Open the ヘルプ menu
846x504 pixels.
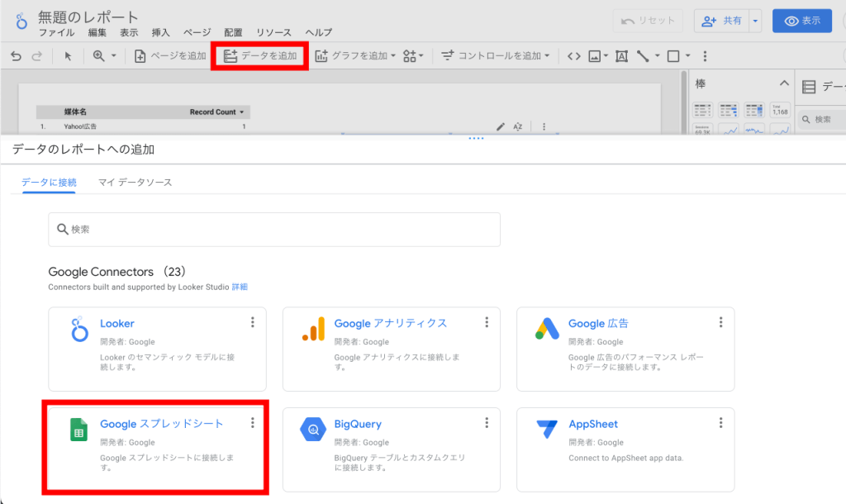(319, 33)
